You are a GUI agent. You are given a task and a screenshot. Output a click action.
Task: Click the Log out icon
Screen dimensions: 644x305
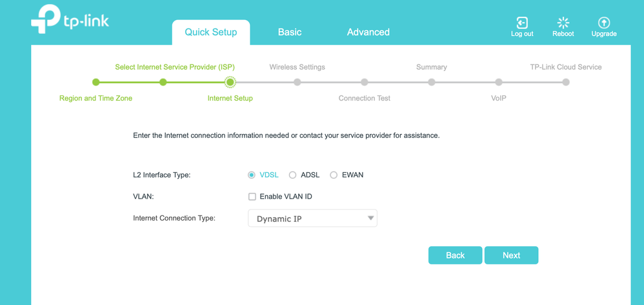[x=522, y=23]
